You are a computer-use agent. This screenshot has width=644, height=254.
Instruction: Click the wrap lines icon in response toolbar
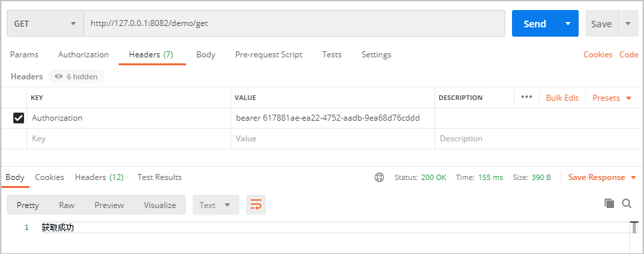pos(256,205)
